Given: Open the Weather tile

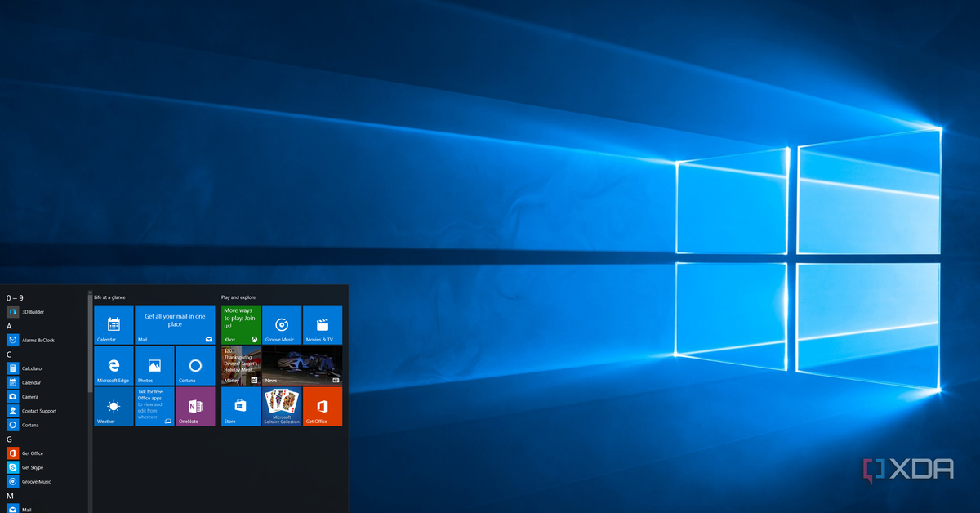Looking at the screenshot, I should click(x=114, y=406).
